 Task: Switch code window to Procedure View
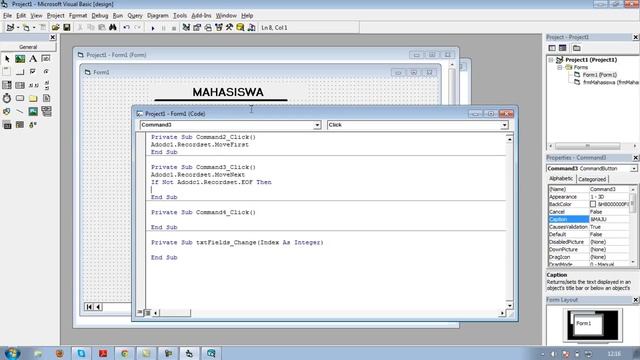(x=140, y=313)
